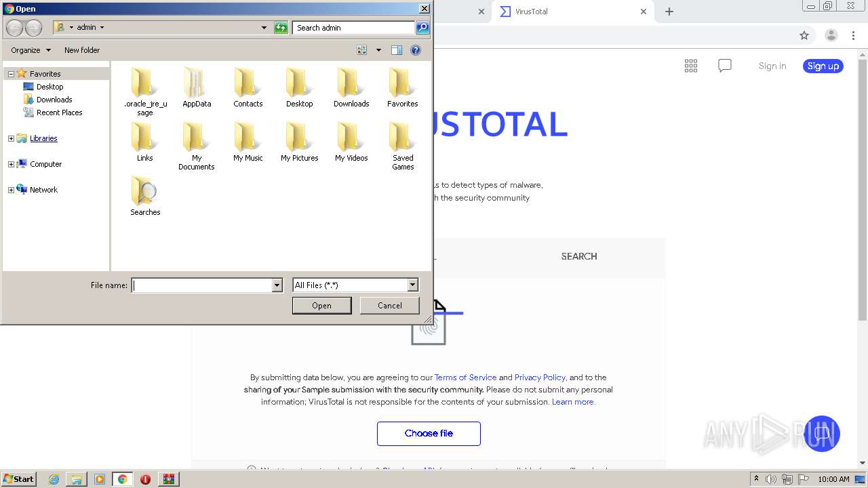868x488 pixels.
Task: Click the Sign up button
Action: (823, 66)
